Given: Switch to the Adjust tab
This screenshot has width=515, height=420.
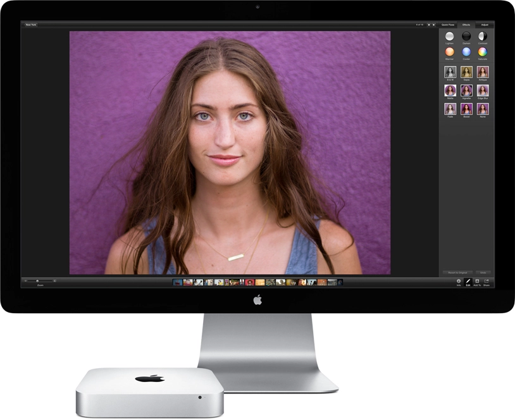Looking at the screenshot, I should [x=484, y=24].
